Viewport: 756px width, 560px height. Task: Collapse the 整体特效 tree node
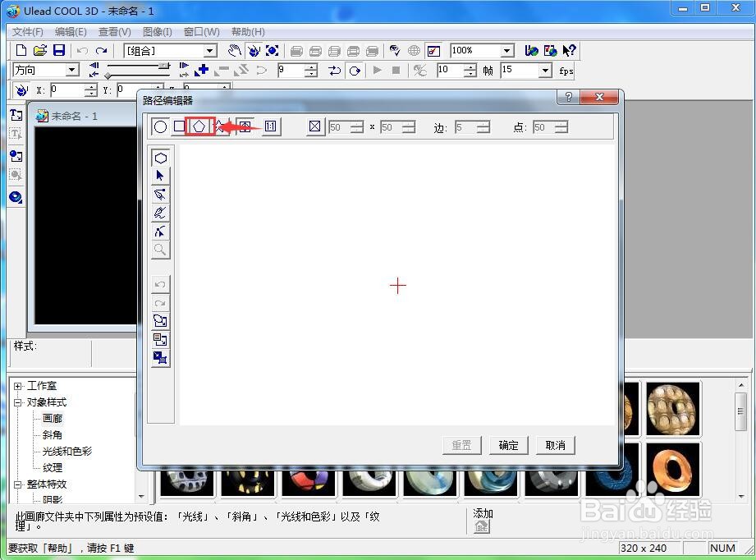tap(18, 484)
